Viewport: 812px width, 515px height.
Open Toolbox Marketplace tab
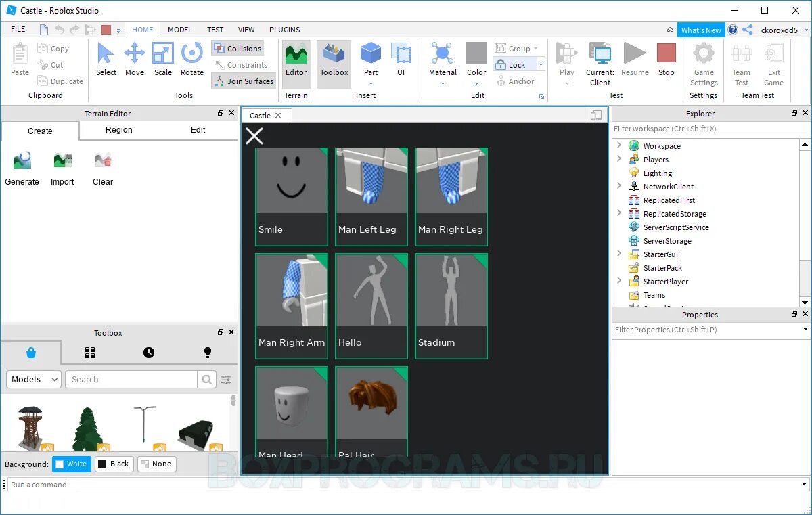pos(31,353)
